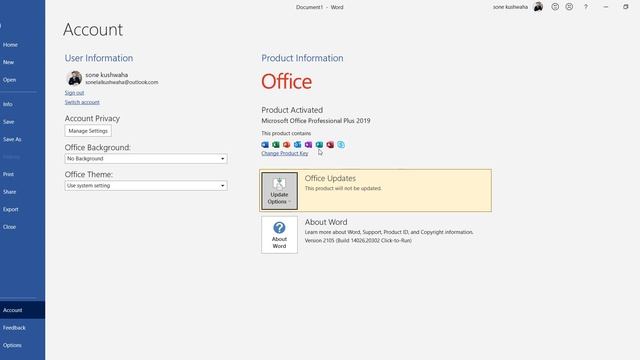
Task: Open the Info page in the sidebar
Action: point(22,104)
